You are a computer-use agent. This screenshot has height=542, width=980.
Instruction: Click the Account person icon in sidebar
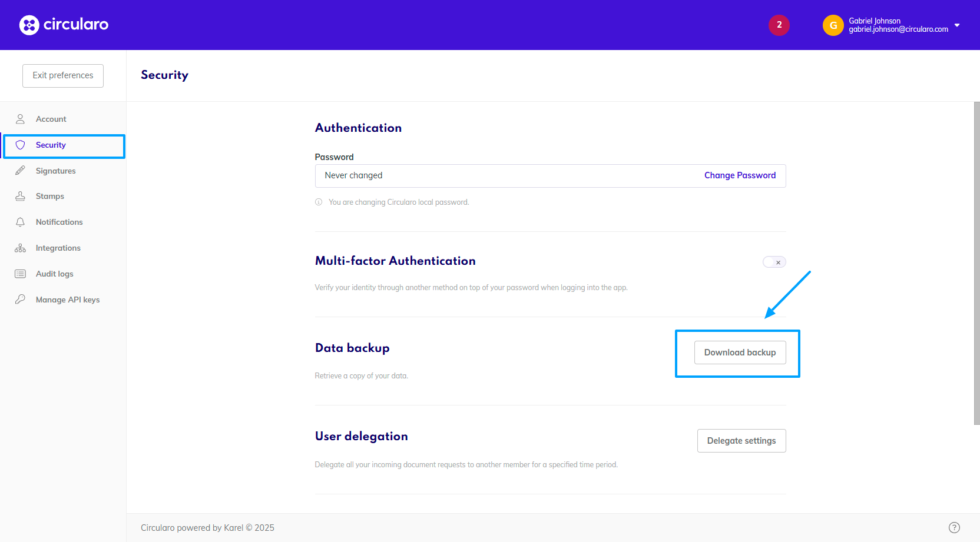click(x=20, y=119)
